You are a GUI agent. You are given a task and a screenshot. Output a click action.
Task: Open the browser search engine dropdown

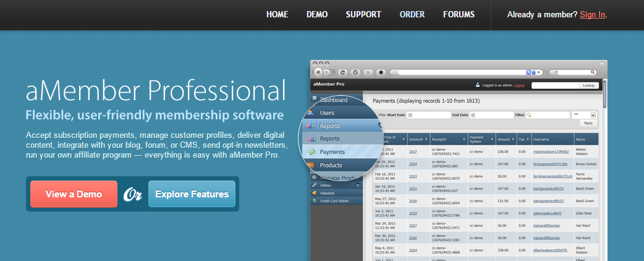[x=556, y=72]
